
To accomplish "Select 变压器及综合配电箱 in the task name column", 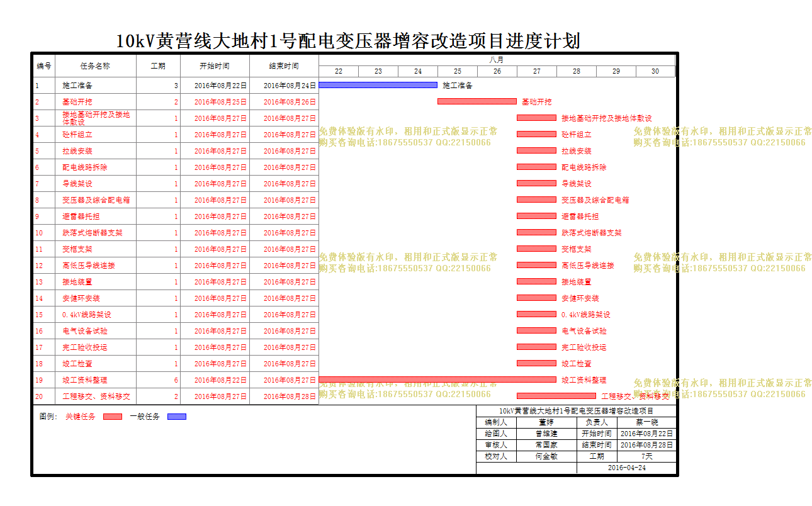I will click(96, 200).
